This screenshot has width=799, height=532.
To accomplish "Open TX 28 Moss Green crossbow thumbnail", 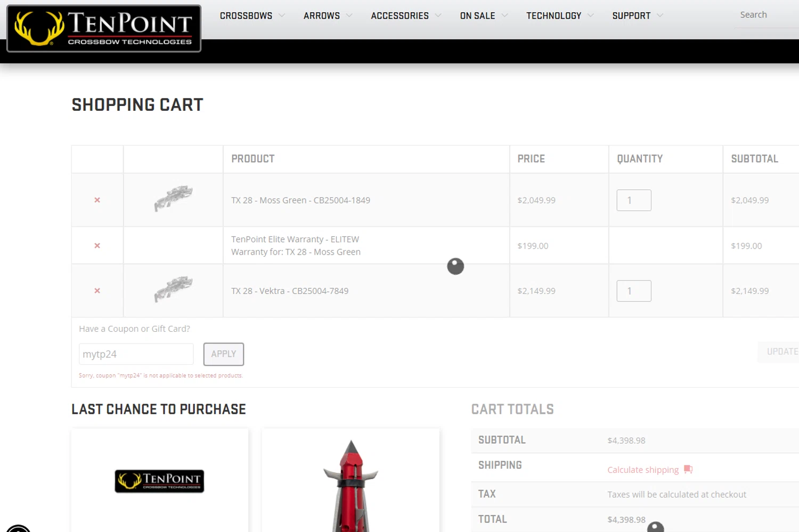I will (173, 199).
